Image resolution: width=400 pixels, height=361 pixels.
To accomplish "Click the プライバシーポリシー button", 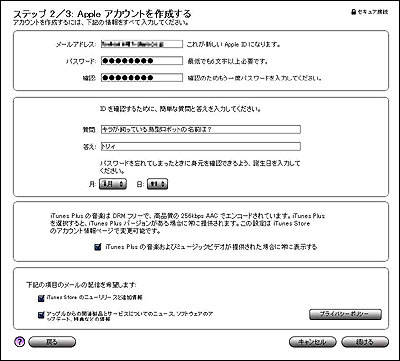I will pos(345,314).
